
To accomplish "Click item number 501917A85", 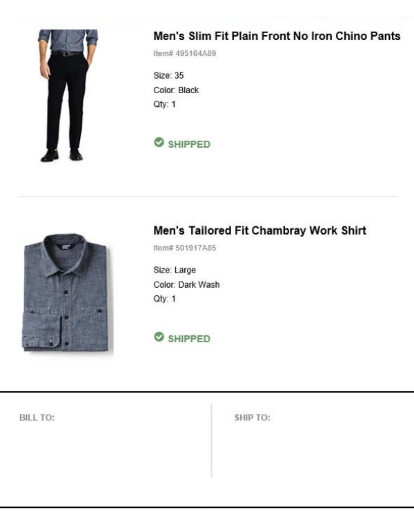I will click(x=184, y=248).
